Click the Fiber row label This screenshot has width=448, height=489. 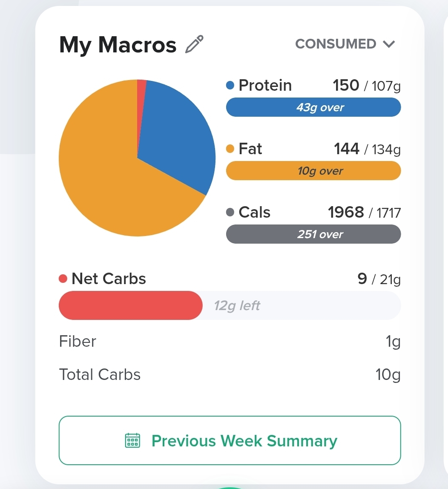tap(78, 342)
